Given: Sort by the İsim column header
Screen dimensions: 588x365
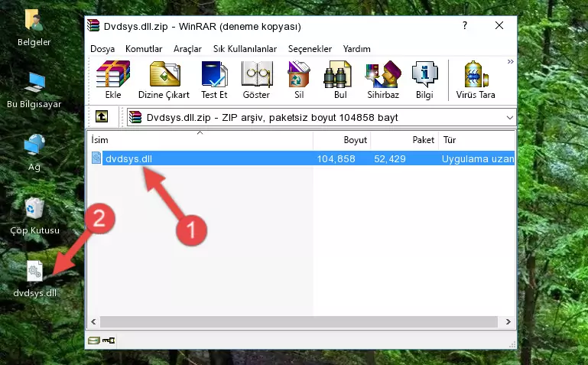Looking at the screenshot, I should tap(200, 140).
